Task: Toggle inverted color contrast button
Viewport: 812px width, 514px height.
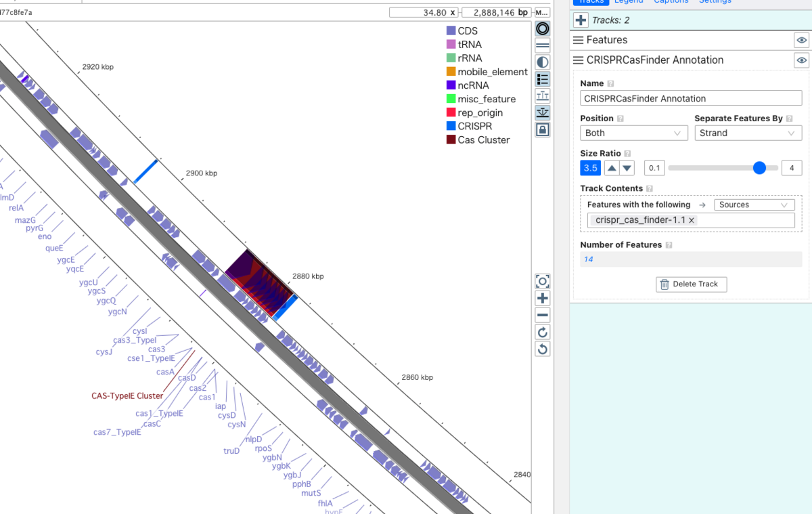Action: pyautogui.click(x=542, y=62)
